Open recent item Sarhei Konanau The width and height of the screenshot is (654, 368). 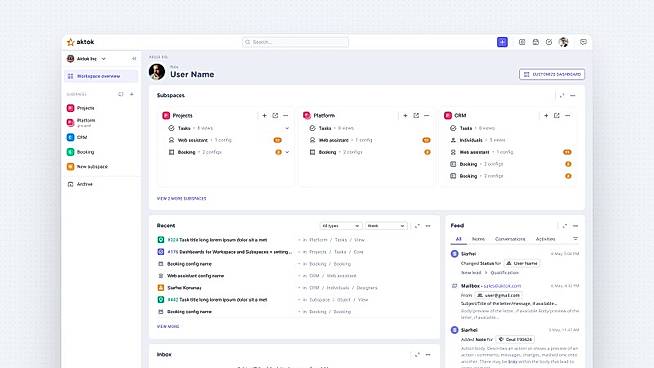[184, 288]
